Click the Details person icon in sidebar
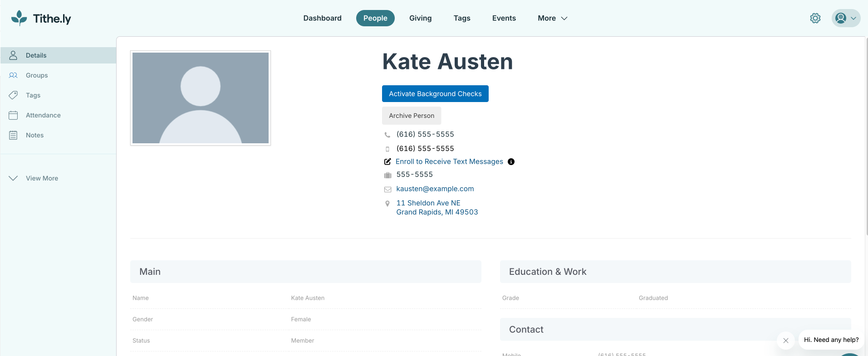The width and height of the screenshot is (868, 356). pyautogui.click(x=13, y=55)
